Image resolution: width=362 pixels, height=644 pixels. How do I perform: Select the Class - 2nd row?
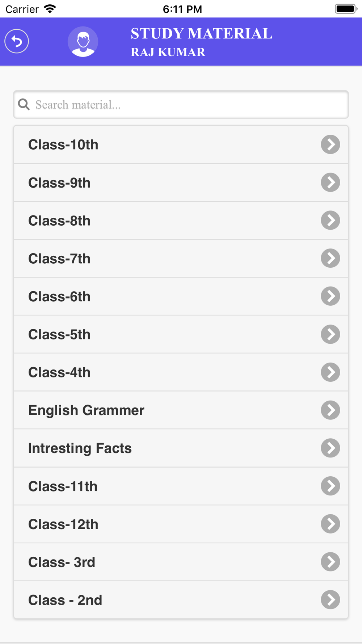[x=181, y=600]
